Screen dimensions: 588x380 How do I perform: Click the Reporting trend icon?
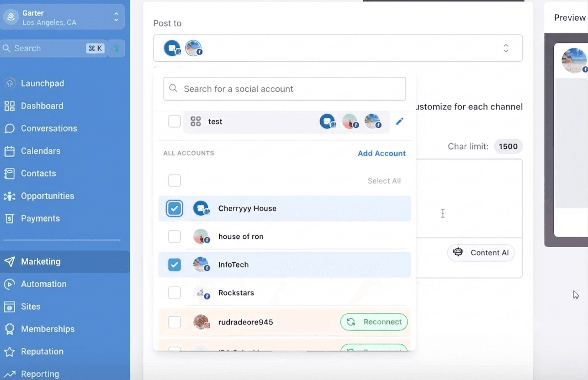[10, 374]
